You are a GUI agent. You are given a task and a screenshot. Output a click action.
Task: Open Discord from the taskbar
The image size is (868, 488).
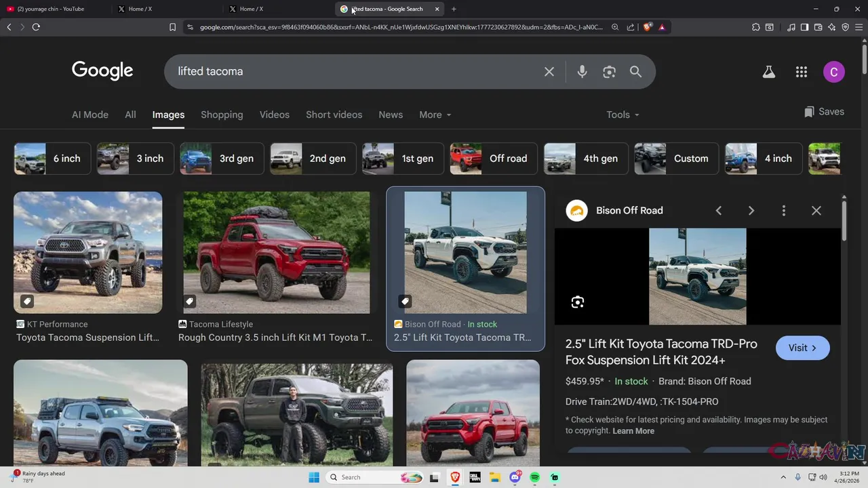pyautogui.click(x=515, y=477)
